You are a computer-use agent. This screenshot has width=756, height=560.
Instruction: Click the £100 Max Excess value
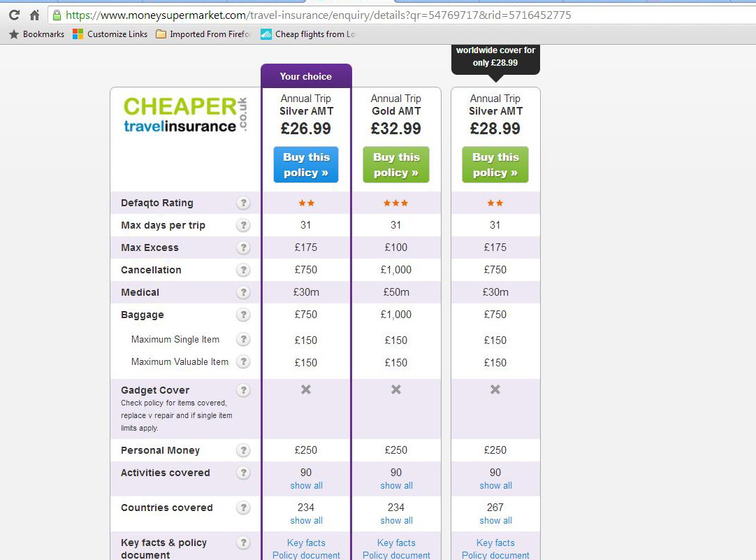coord(396,247)
